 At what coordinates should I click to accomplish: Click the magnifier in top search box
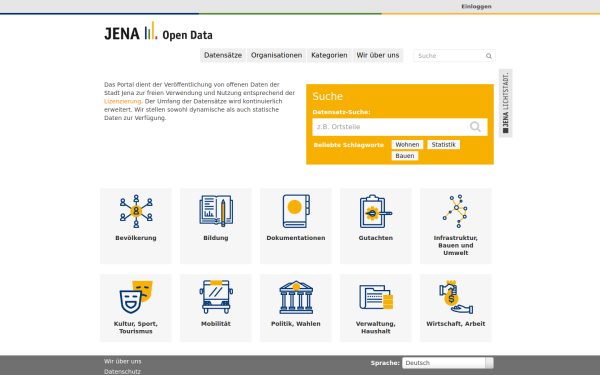click(x=489, y=56)
